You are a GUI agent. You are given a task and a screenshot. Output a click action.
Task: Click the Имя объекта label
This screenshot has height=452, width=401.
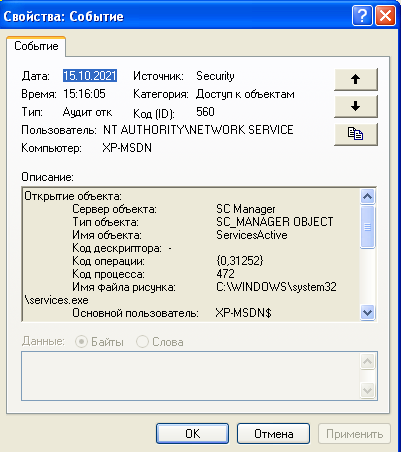[107, 235]
